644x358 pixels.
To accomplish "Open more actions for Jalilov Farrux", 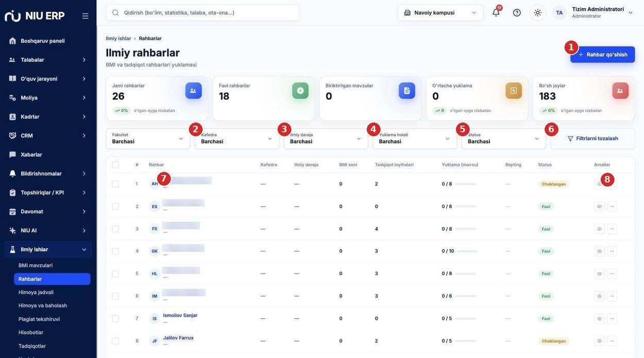I will coord(612,341).
